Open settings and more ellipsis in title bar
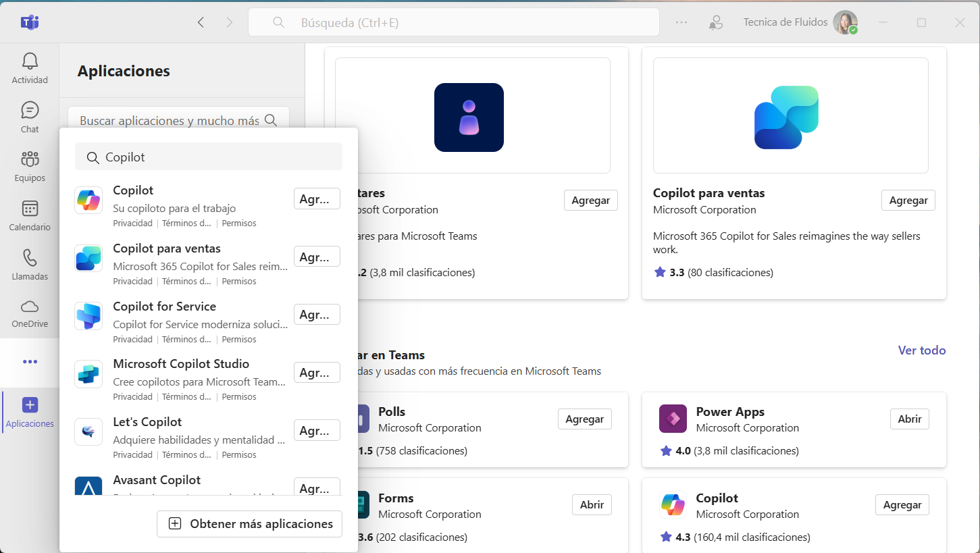This screenshot has height=553, width=980. click(x=681, y=22)
